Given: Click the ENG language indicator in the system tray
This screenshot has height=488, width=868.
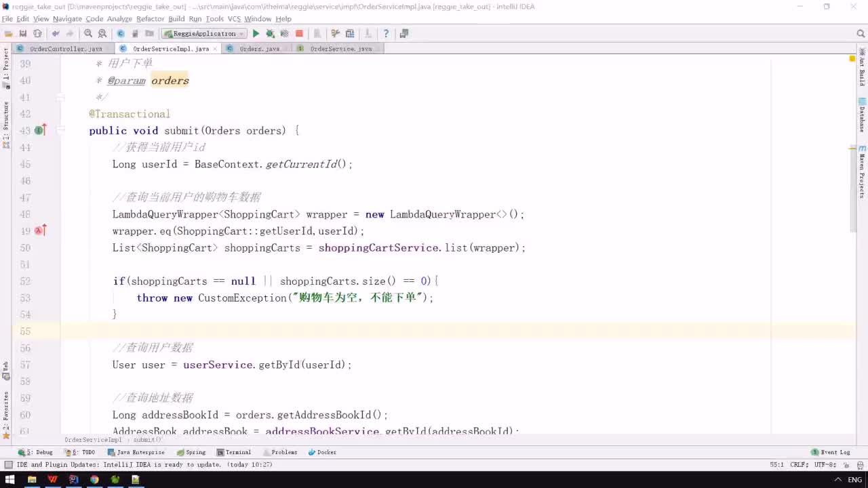Looking at the screenshot, I should pyautogui.click(x=854, y=480).
